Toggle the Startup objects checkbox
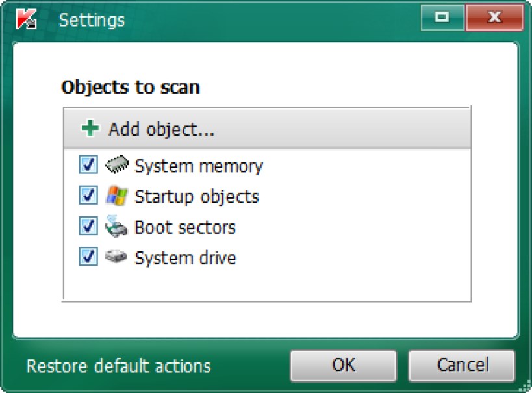The width and height of the screenshot is (532, 393). click(88, 195)
